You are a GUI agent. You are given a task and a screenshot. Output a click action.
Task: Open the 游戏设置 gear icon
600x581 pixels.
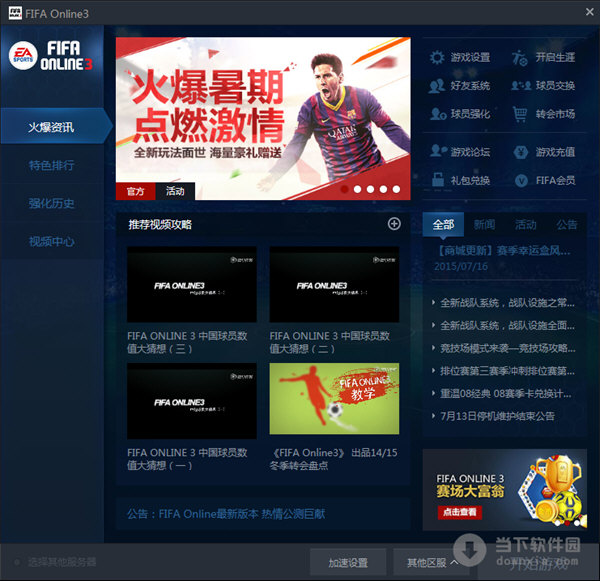point(437,57)
